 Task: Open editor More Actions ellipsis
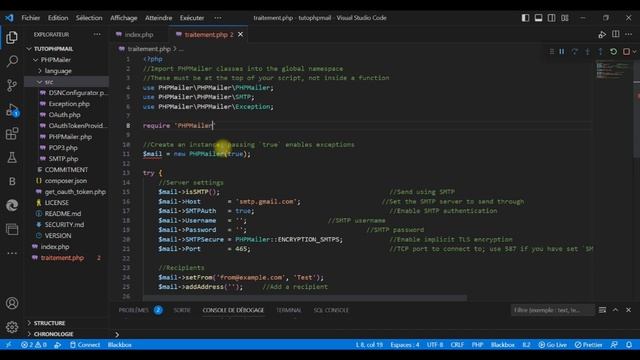(629, 34)
